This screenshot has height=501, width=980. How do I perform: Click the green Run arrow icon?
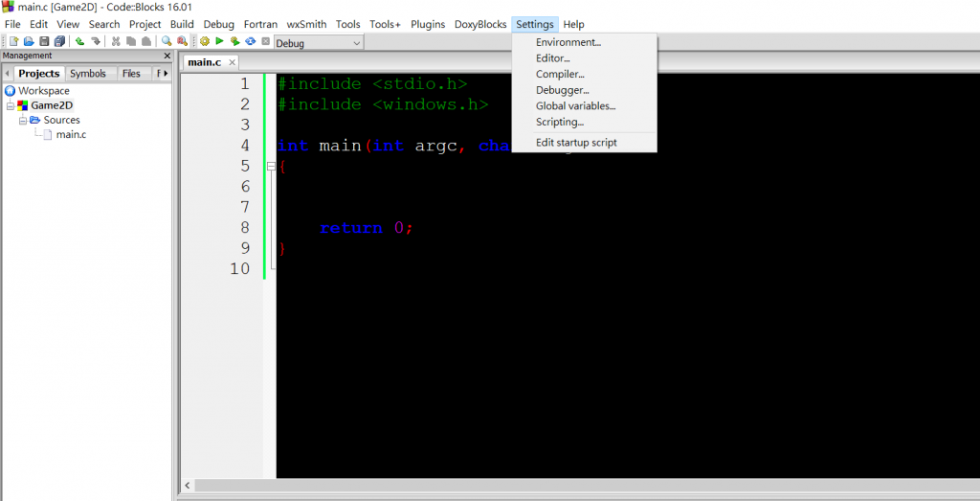coord(219,41)
